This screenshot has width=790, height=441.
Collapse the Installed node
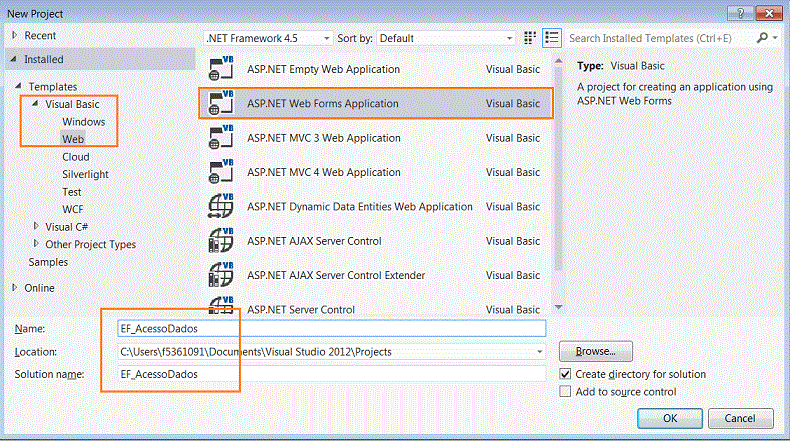tap(14, 59)
